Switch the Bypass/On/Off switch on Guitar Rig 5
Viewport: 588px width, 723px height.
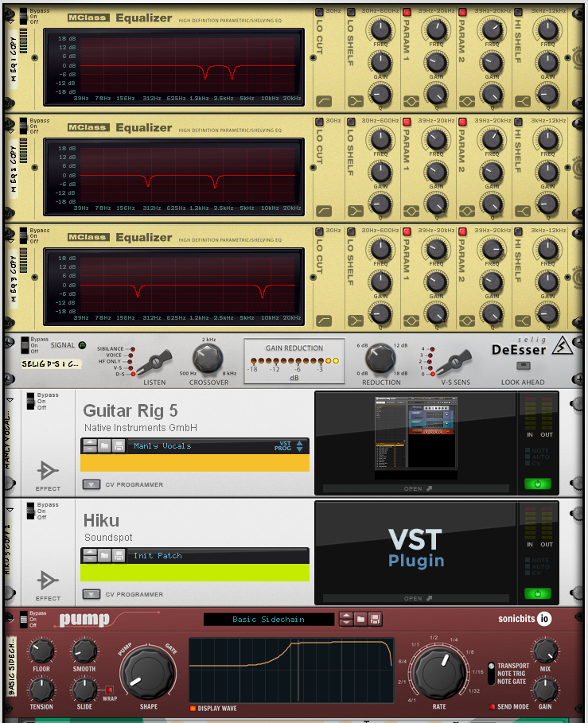(x=30, y=401)
